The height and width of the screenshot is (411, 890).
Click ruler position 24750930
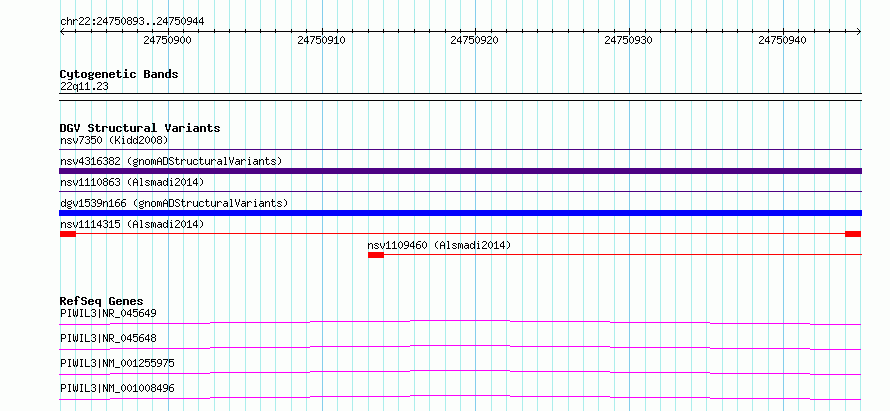point(628,40)
